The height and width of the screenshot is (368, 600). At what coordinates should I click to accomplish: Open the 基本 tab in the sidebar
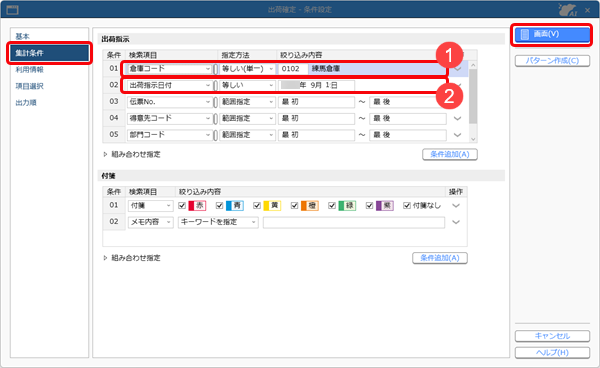coord(23,36)
